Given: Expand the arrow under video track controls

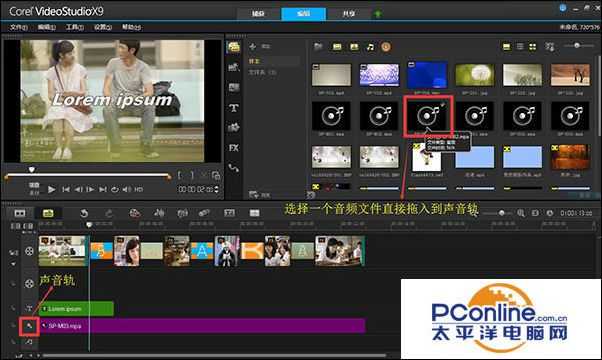Looking at the screenshot, I should (x=13, y=264).
